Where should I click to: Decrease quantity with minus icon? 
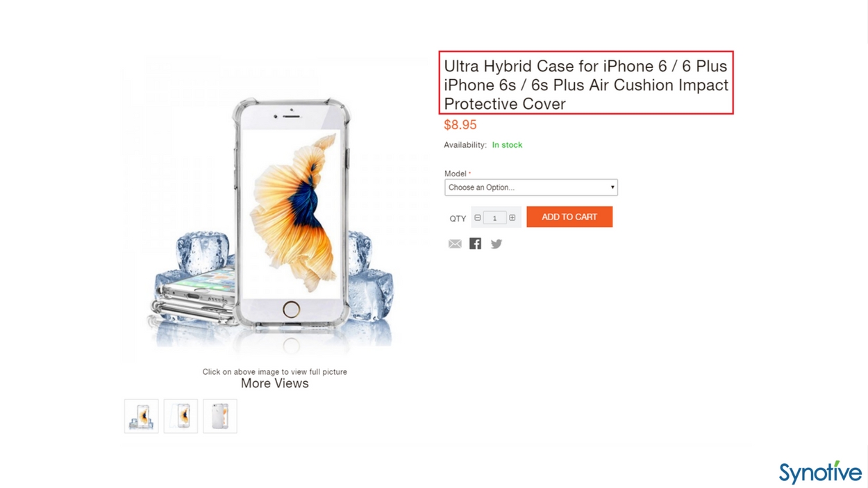[x=478, y=218]
